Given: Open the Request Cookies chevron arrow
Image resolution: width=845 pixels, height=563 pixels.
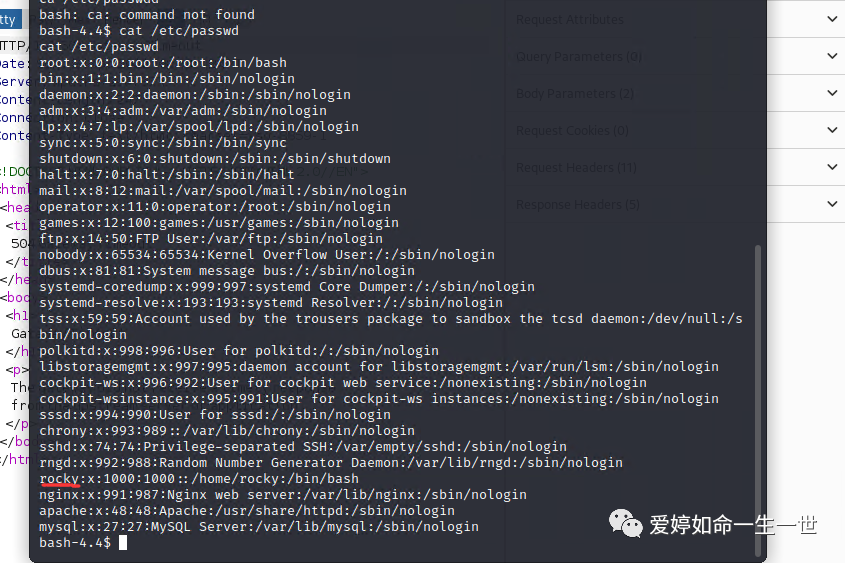Looking at the screenshot, I should 832,130.
